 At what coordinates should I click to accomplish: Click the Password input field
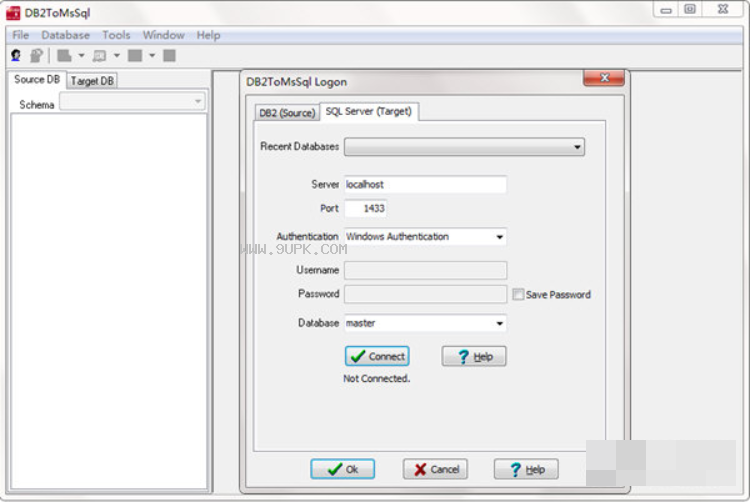[425, 294]
